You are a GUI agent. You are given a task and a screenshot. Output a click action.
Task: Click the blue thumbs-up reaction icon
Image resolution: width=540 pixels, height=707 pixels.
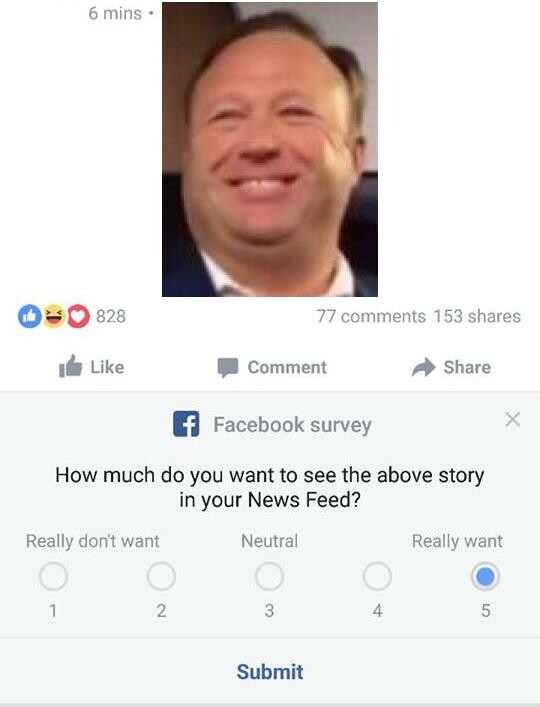click(30, 316)
